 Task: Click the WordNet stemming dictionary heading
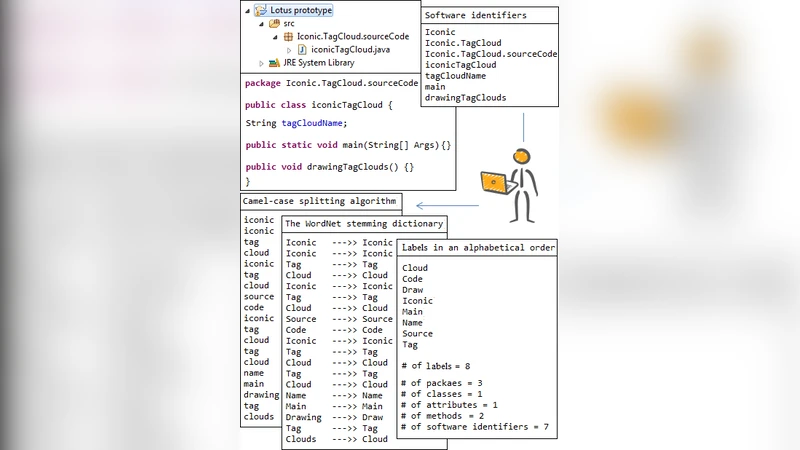pyautogui.click(x=364, y=224)
